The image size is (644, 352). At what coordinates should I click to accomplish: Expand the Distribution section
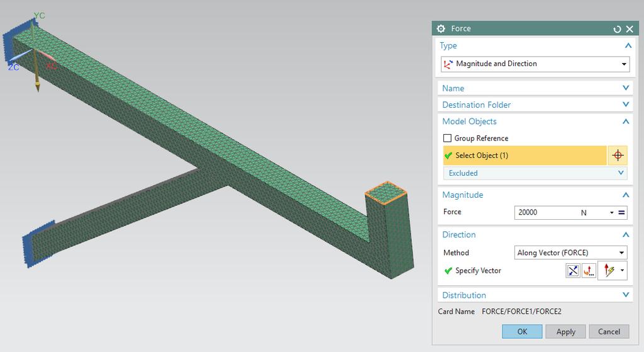pos(626,295)
